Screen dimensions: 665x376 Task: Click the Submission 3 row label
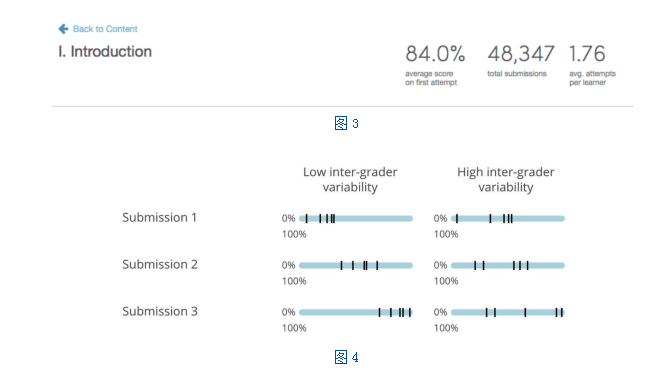160,312
